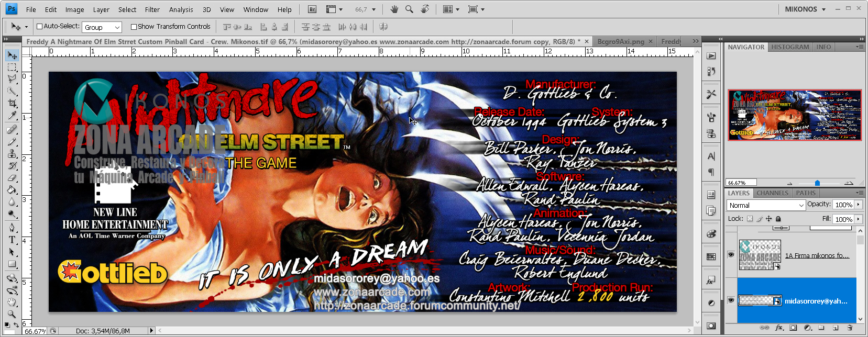Open the MIKONOS workspace dropdown

(x=805, y=9)
